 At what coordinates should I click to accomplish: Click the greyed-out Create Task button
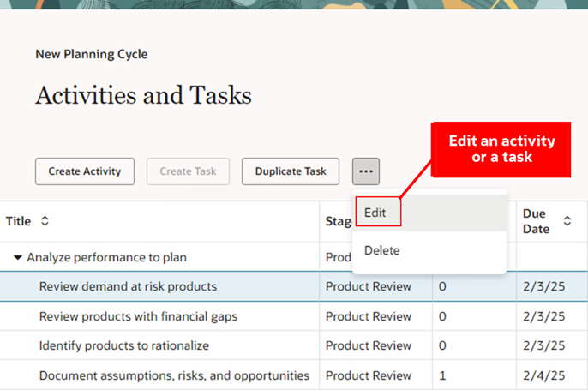click(188, 171)
